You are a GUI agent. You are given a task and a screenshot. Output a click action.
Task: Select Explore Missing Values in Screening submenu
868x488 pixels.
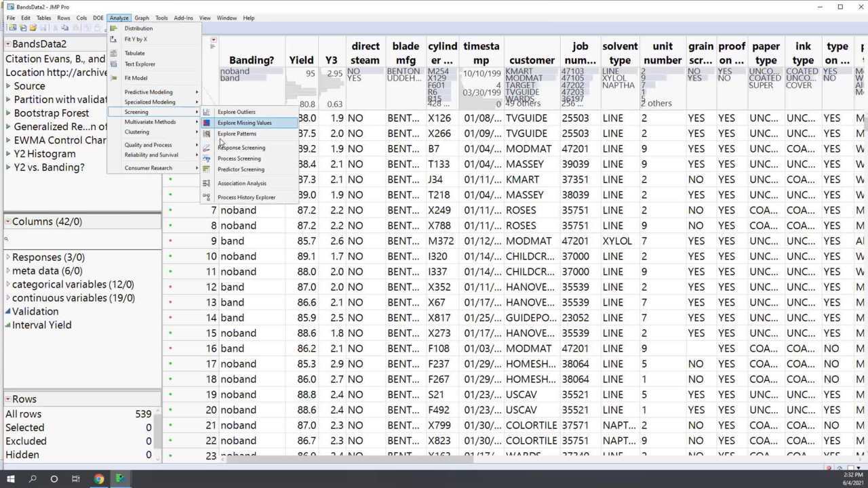pos(244,123)
